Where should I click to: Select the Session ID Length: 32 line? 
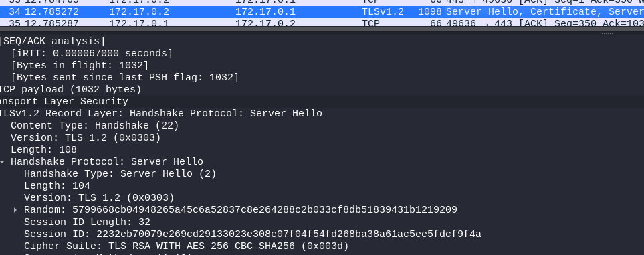[x=87, y=222]
